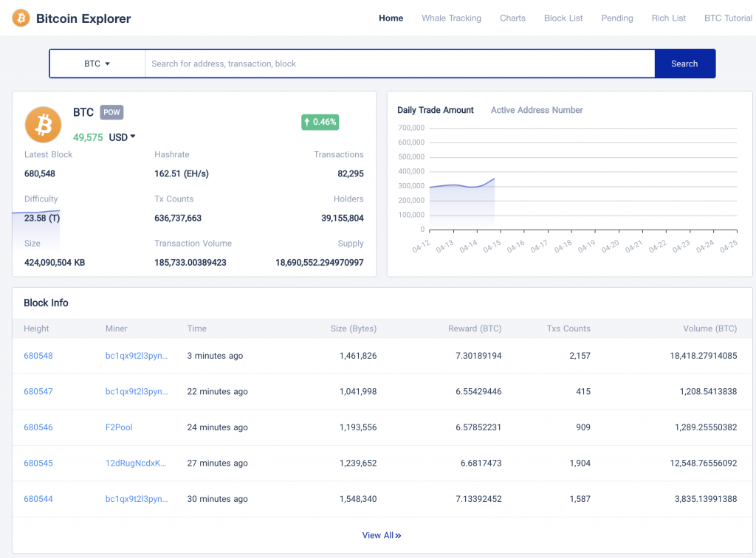Click the Holders value 39,155,804
Screen dimensions: 756x558
(x=343, y=218)
